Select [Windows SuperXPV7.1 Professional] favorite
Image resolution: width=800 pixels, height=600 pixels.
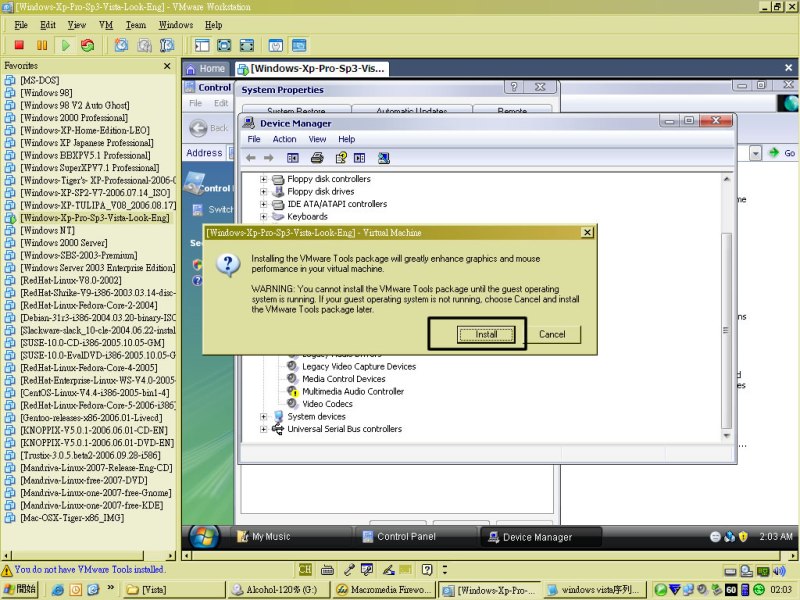point(90,168)
